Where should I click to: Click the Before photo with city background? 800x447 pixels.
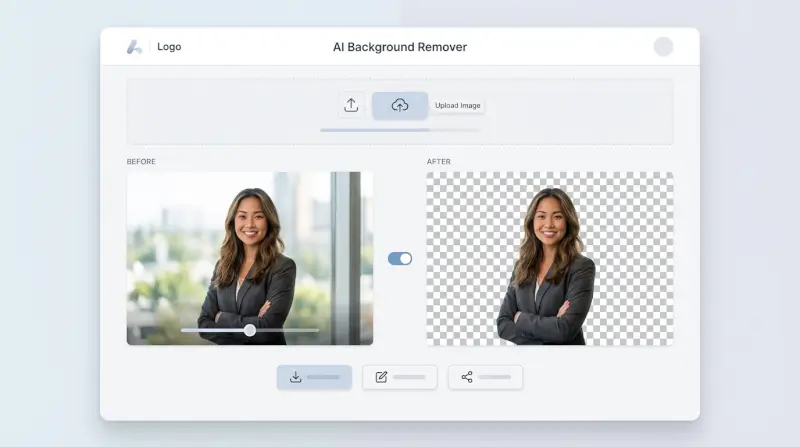(249, 258)
